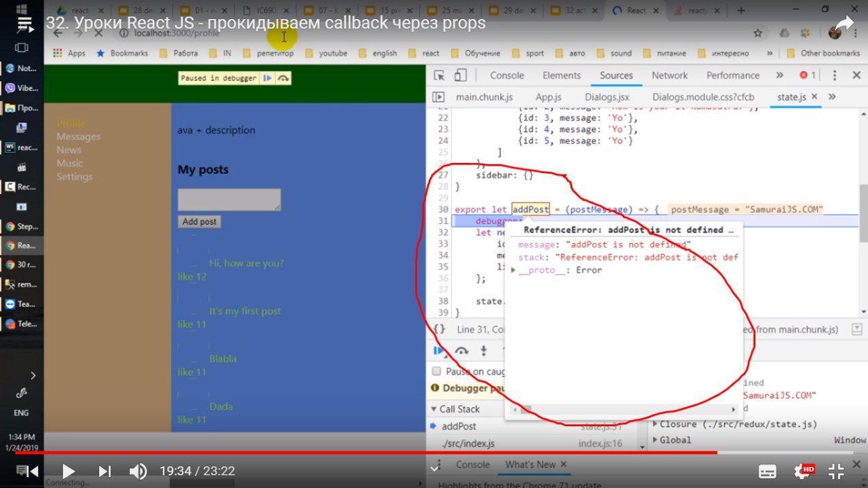Select the Sources tab in DevTools

coord(616,75)
